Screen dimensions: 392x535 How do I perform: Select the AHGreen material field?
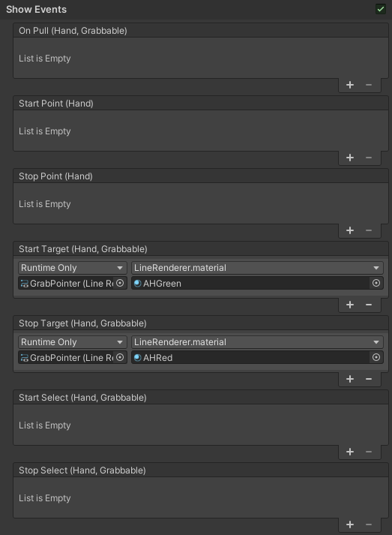(x=250, y=283)
